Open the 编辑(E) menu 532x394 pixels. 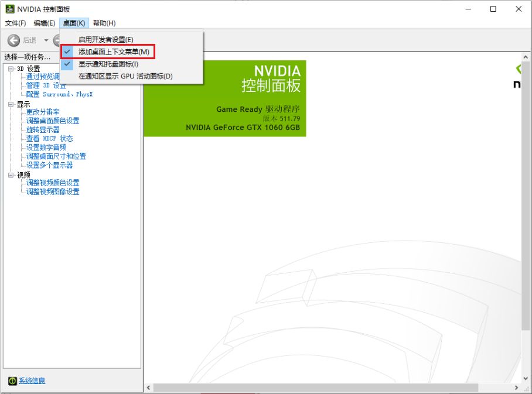click(45, 23)
